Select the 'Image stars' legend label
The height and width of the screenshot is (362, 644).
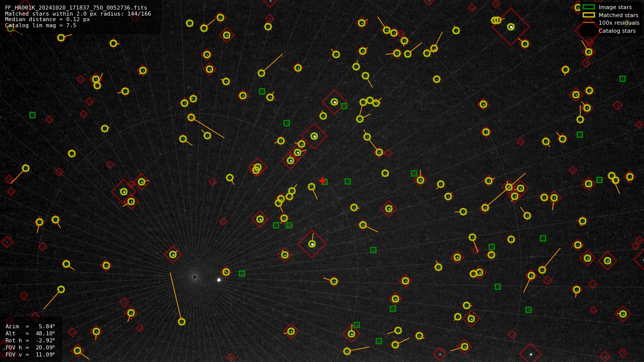pyautogui.click(x=615, y=7)
